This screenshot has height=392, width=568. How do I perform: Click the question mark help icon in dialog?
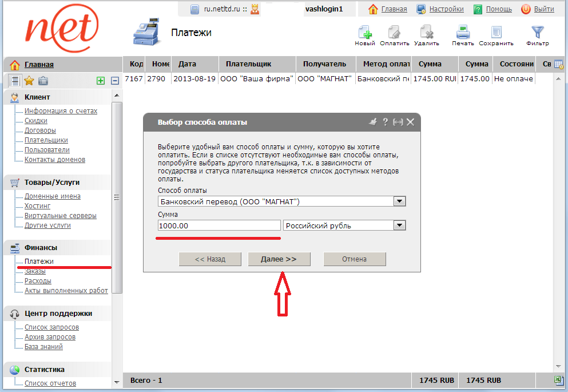(385, 122)
